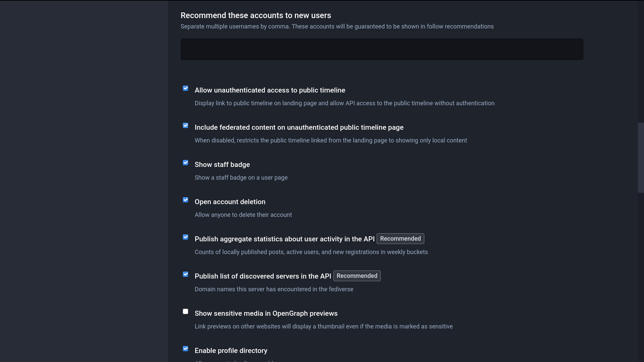Uncheck the Open account deletion checkbox
The image size is (644, 362).
point(185,200)
